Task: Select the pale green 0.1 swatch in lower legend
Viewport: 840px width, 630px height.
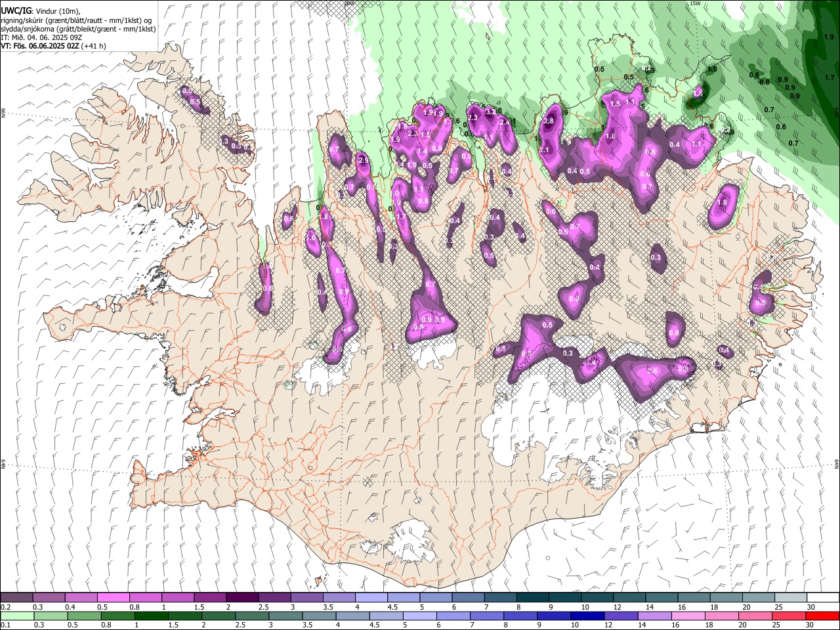Action: (x=17, y=616)
